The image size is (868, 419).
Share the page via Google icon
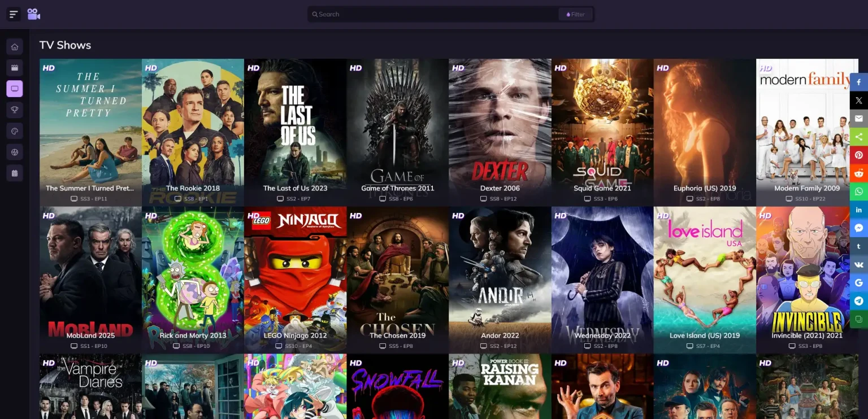coord(859,283)
